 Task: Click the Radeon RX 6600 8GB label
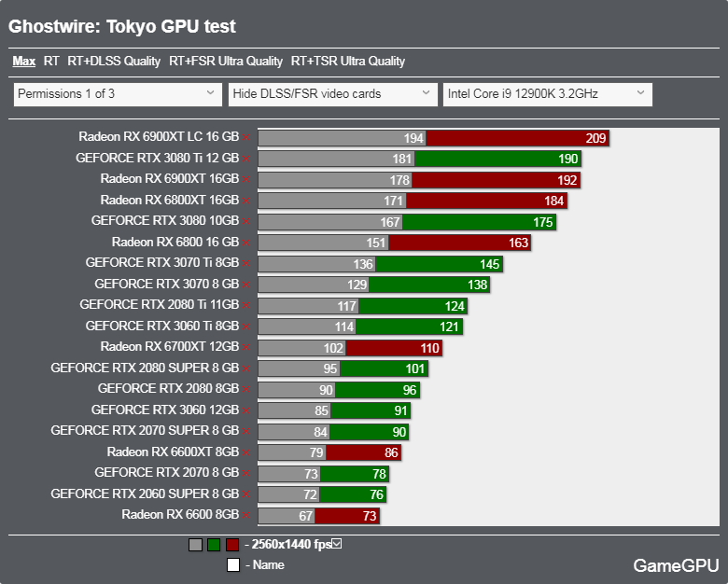180,514
